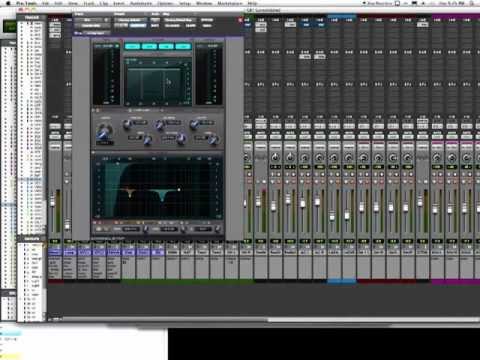Open the plugin track selector dropdown

point(88,20)
